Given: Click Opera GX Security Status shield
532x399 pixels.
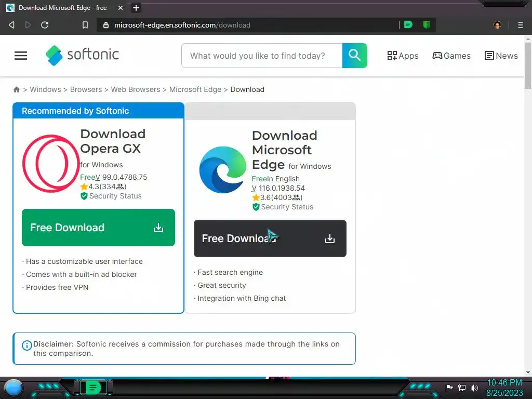Looking at the screenshot, I should [x=84, y=196].
